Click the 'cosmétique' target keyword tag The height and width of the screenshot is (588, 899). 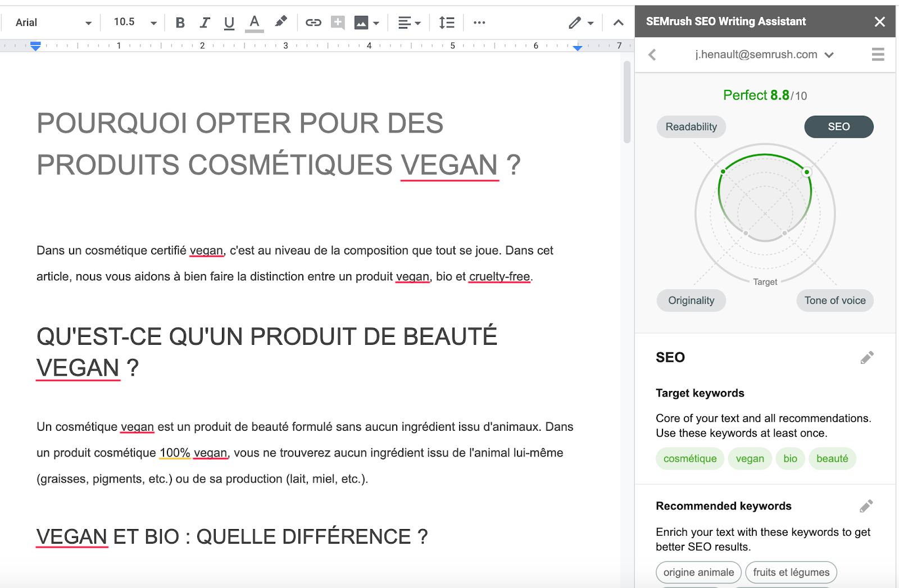pyautogui.click(x=690, y=459)
